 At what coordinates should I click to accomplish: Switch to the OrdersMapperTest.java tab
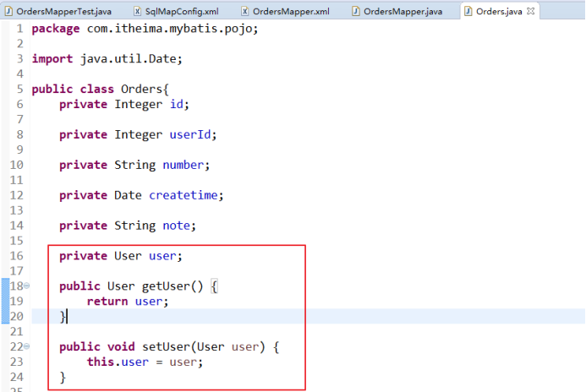[58, 12]
